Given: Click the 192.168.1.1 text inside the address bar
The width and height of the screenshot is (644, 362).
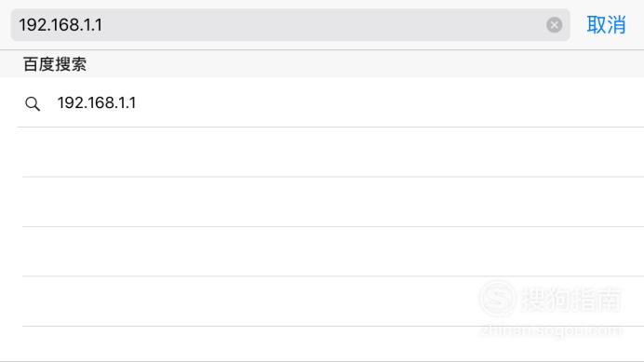Looking at the screenshot, I should click(60, 25).
